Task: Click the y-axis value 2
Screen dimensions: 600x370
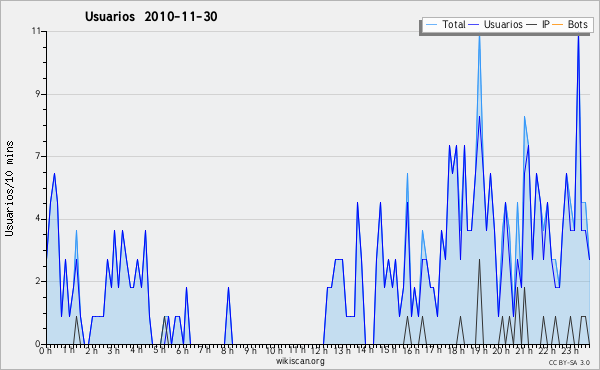Action: coord(38,281)
